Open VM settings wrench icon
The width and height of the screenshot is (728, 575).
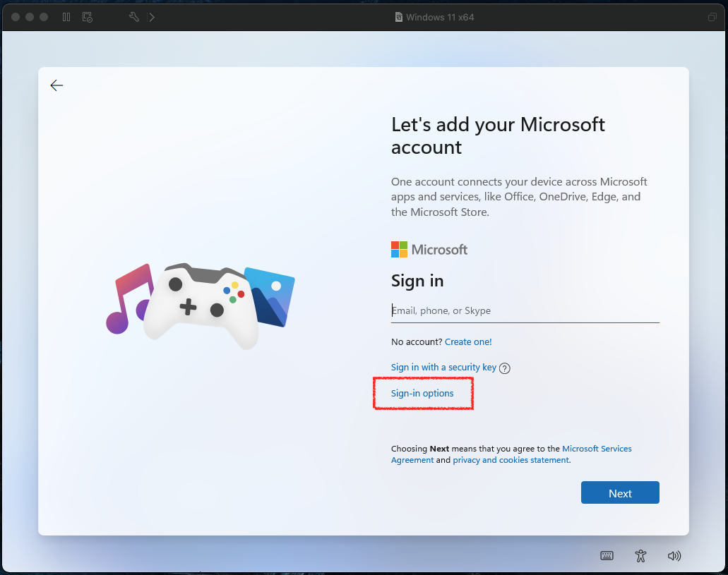[134, 17]
